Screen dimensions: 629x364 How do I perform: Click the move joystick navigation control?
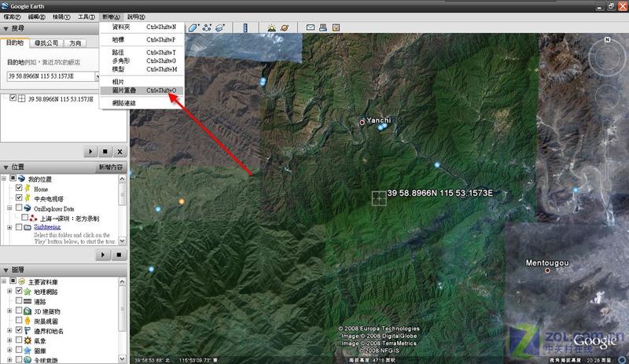coord(607,97)
